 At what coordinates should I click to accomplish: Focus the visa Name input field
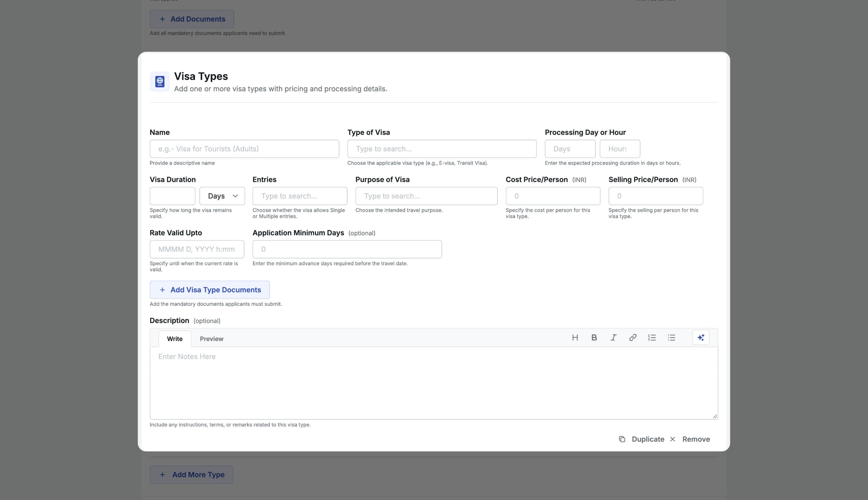(x=244, y=149)
